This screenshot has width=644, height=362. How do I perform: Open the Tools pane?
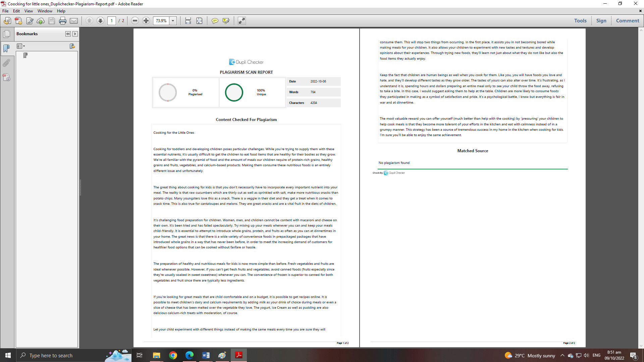pyautogui.click(x=580, y=21)
